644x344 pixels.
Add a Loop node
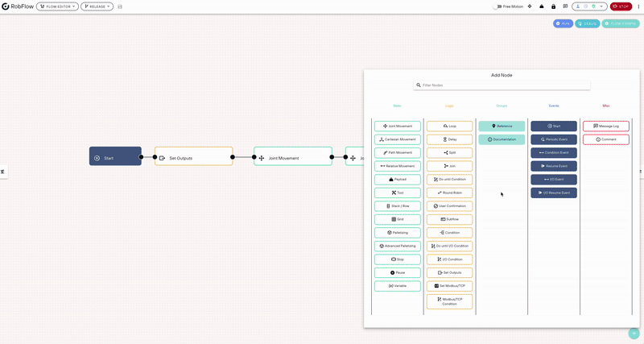[x=450, y=126]
